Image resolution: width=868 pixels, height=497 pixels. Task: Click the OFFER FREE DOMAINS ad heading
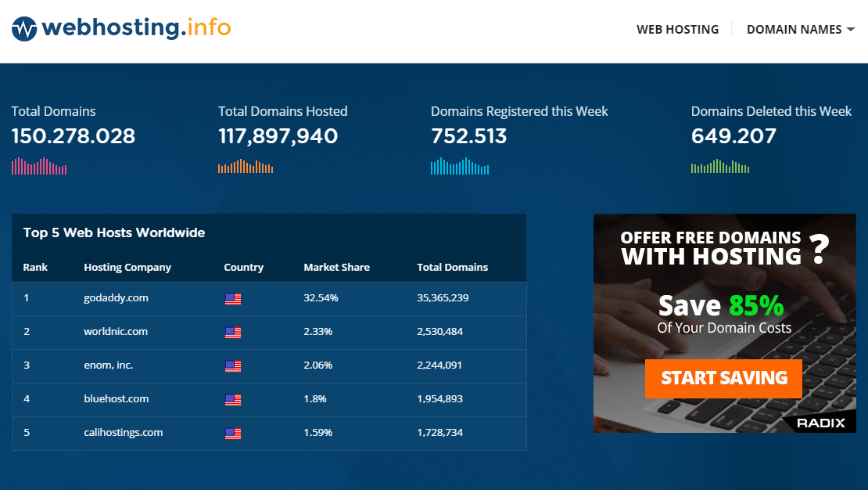[711, 238]
